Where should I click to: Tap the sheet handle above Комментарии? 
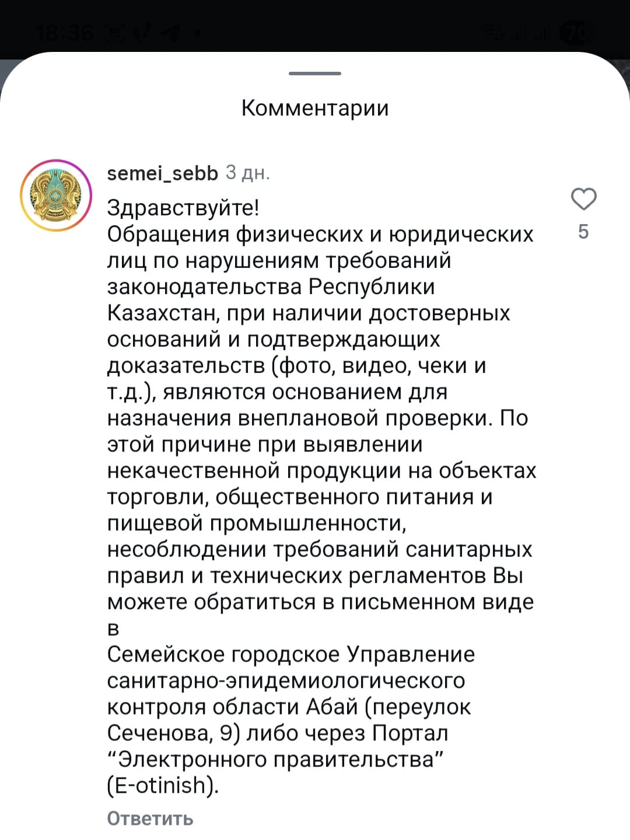tap(315, 74)
